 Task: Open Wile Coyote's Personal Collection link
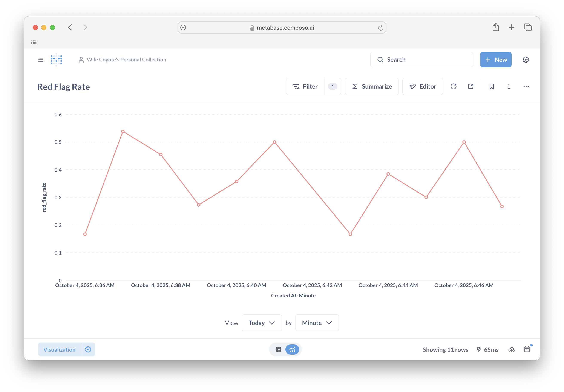click(x=126, y=60)
